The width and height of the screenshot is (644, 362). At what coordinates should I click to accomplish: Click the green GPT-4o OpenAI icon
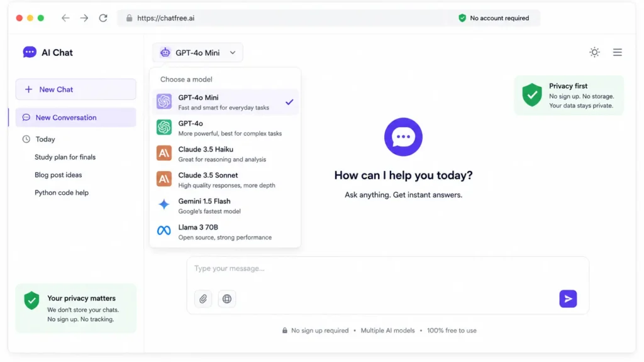pos(164,127)
